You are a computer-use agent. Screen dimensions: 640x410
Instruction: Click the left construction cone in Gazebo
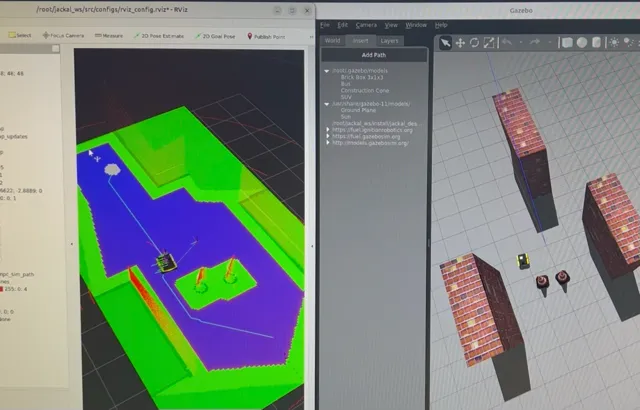click(x=542, y=282)
